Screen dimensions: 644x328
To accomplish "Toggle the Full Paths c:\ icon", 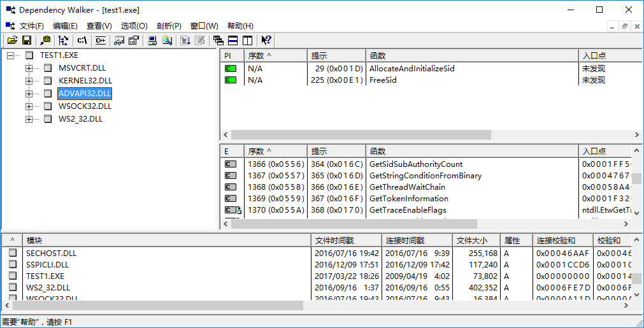I will tap(82, 40).
